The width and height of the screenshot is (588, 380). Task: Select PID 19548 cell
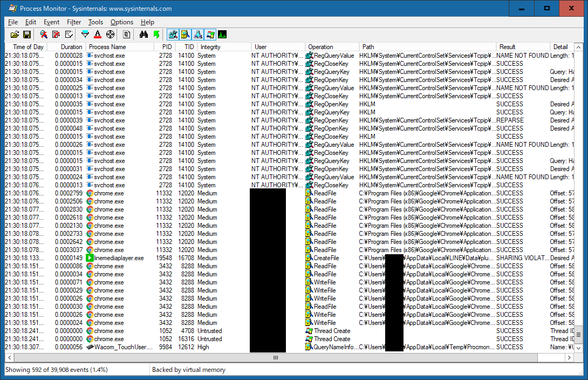click(x=164, y=258)
